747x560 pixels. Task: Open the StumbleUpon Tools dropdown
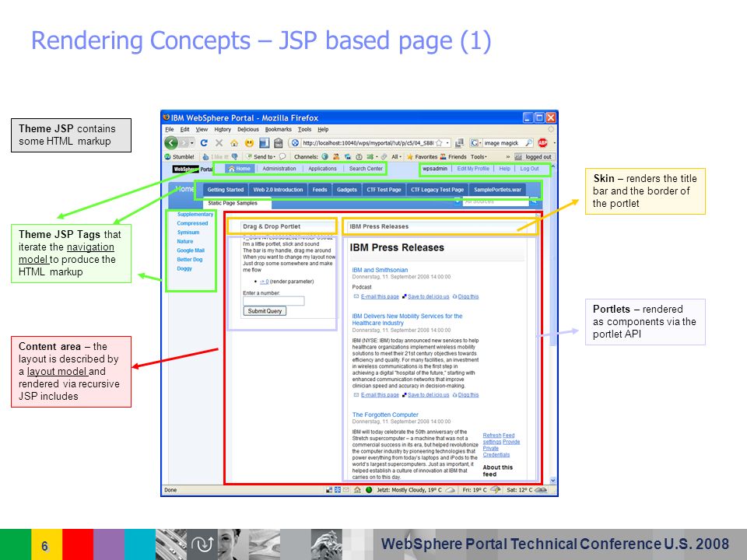[479, 156]
